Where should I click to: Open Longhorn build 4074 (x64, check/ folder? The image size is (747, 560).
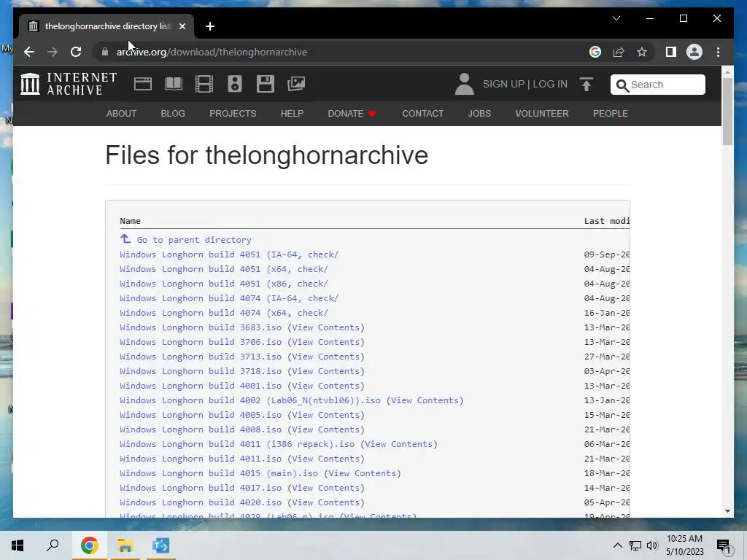[x=223, y=313]
